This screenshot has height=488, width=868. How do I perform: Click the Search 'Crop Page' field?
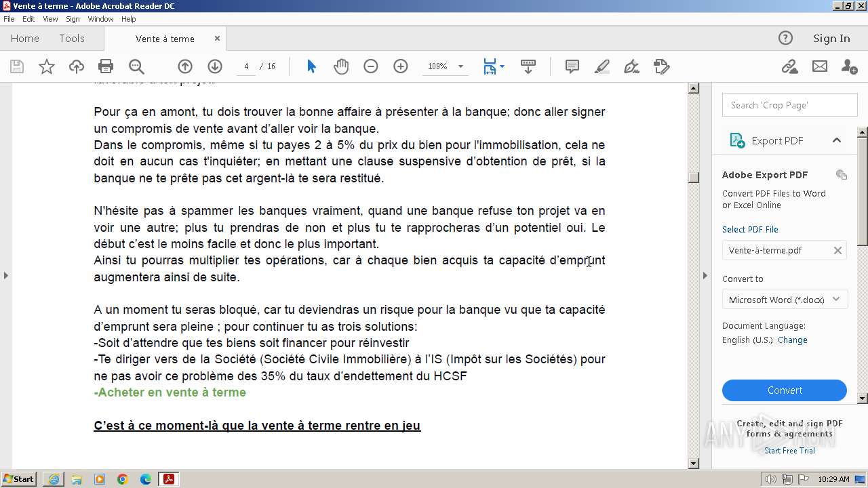click(x=790, y=105)
